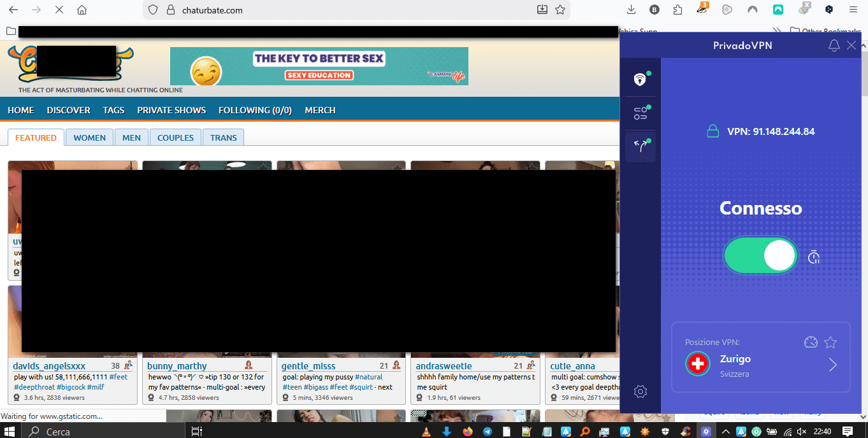Show more bookmarks with the double chevron
The width and height of the screenshot is (868, 438).
point(777,31)
